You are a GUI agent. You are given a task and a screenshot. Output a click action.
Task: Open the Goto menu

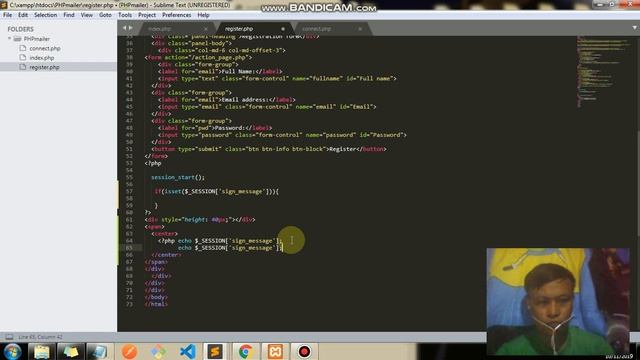tap(105, 15)
